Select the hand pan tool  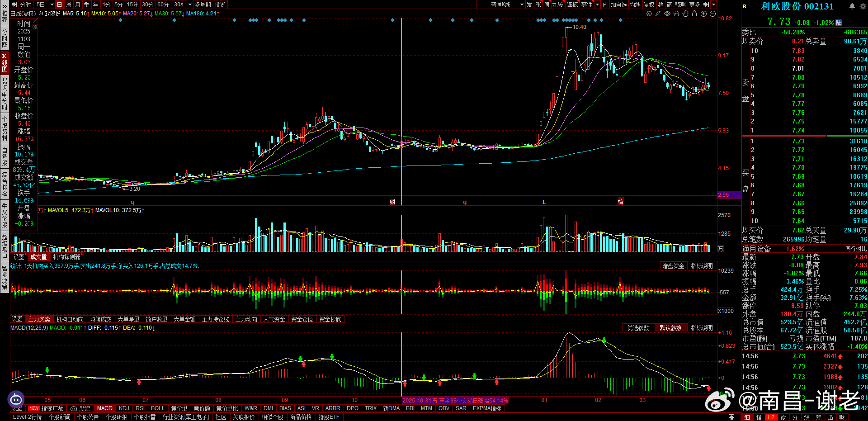pyautogui.click(x=685, y=14)
